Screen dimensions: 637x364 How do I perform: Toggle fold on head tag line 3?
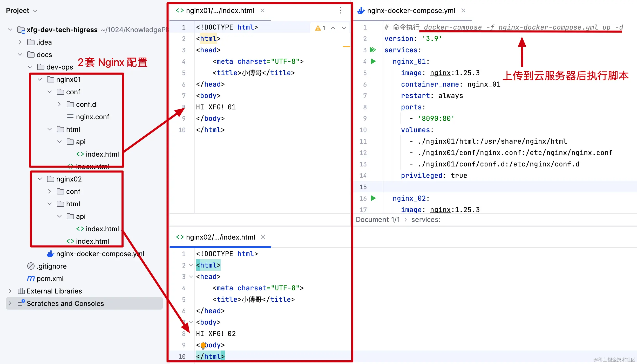click(191, 277)
